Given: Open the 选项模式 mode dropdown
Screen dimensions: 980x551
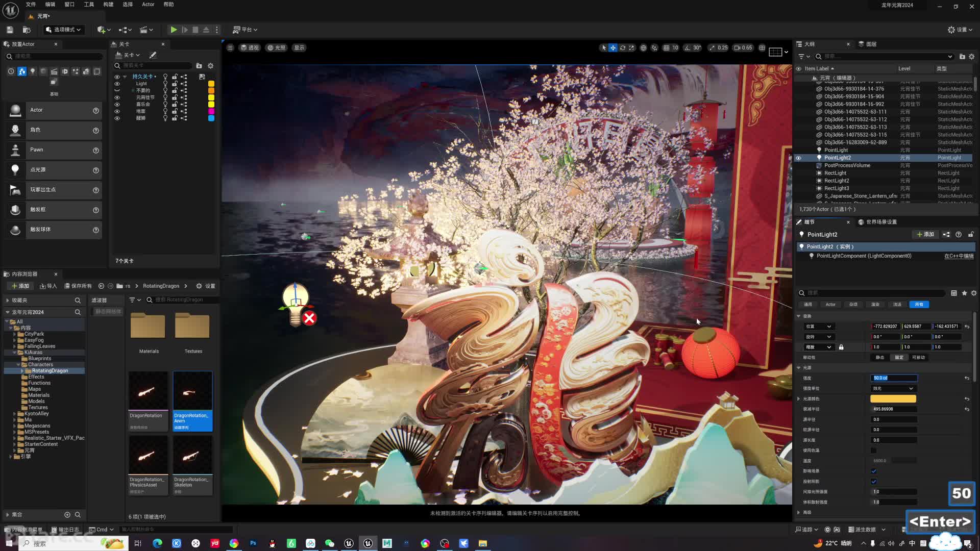Looking at the screenshot, I should (63, 30).
